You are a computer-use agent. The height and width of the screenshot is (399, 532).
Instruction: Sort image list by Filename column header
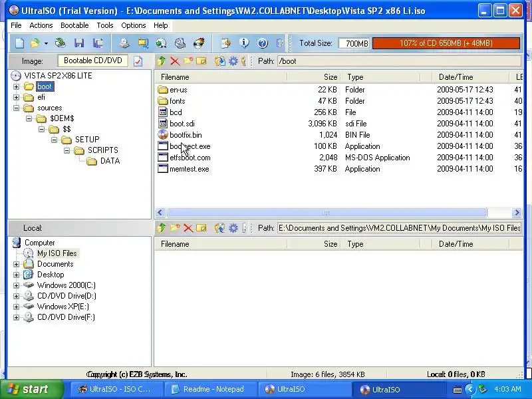[221, 77]
